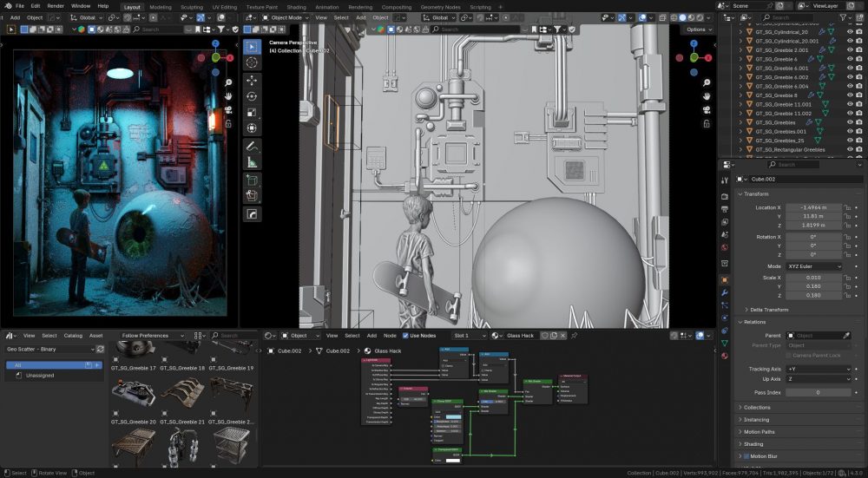Open the Tool properties tab
The width and height of the screenshot is (868, 478).
[x=725, y=180]
